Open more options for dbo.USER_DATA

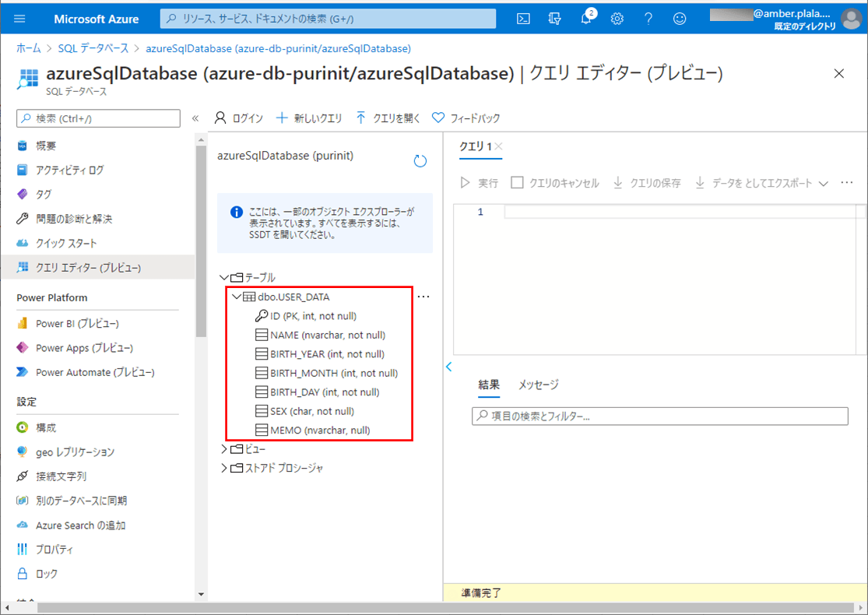423,297
